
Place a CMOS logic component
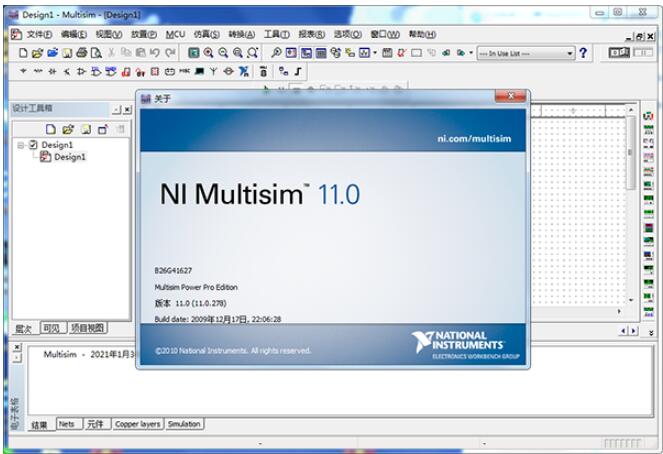pyautogui.click(x=111, y=71)
